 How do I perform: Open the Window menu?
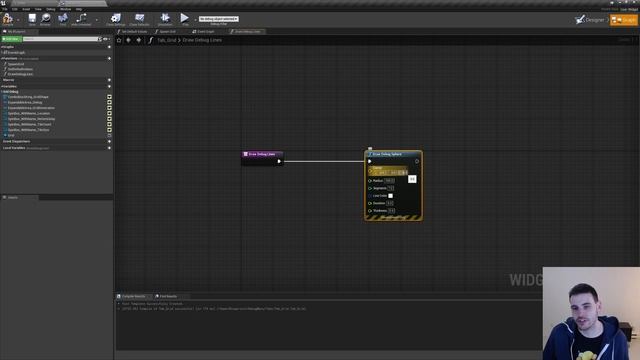65,9
